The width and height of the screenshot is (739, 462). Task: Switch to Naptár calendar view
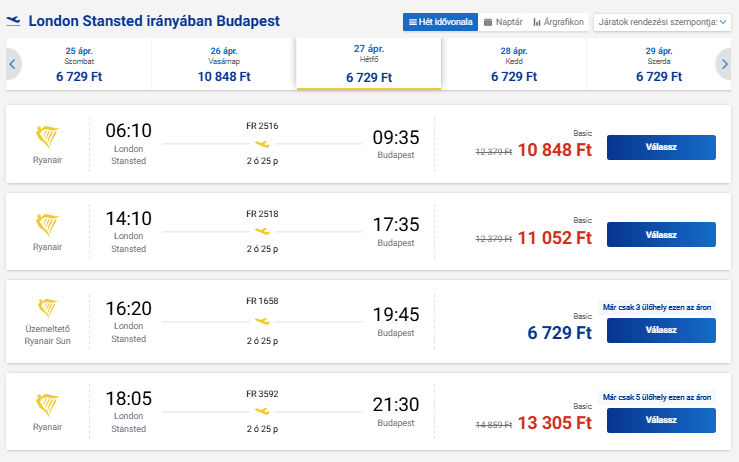[x=501, y=21]
